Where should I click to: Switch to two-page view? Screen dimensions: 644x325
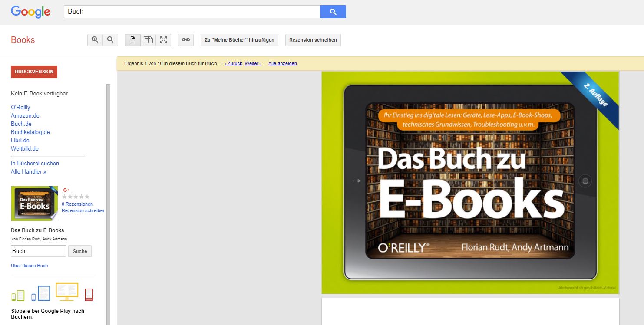click(x=148, y=40)
